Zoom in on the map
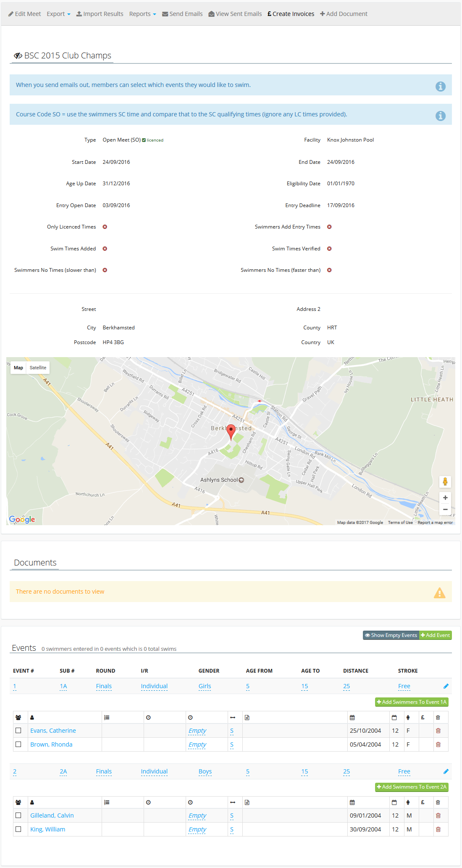The image size is (462, 868). coord(445,498)
